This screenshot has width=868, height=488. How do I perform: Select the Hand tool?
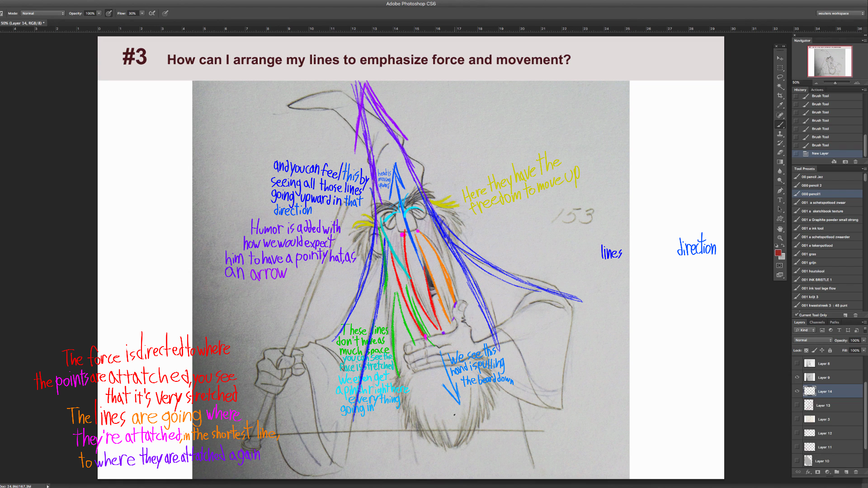(x=780, y=229)
